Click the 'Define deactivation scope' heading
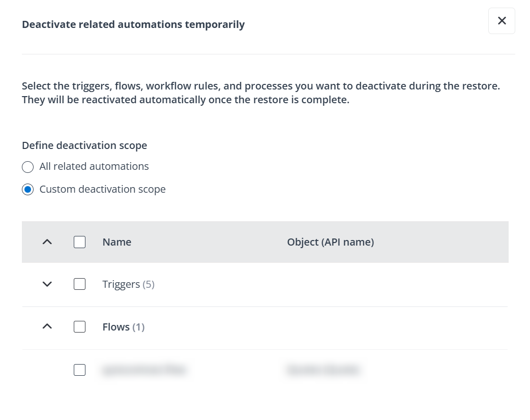 84,146
